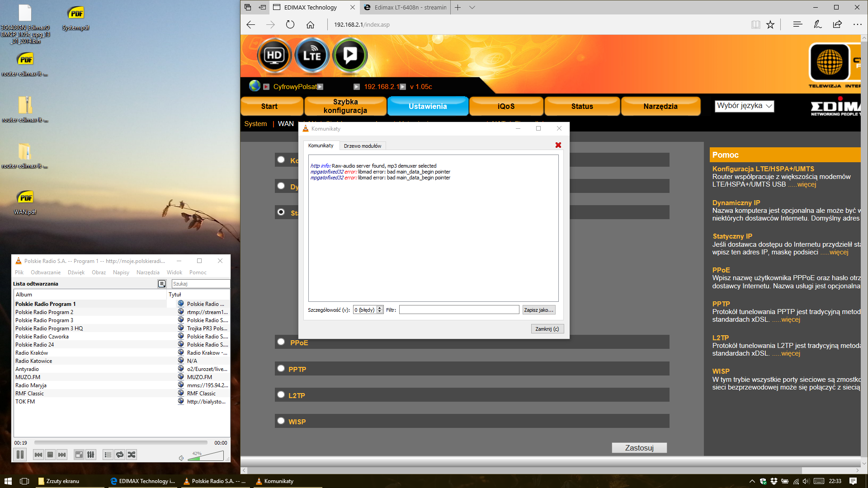Image resolution: width=868 pixels, height=488 pixels.
Task: Open the Start router tab
Action: [x=272, y=106]
